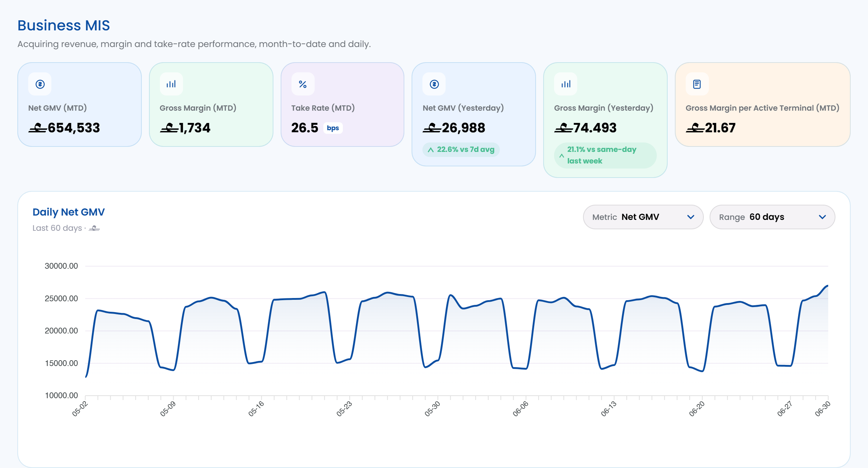Click the 15000.00 y-axis label
The image size is (868, 468).
[x=61, y=363]
